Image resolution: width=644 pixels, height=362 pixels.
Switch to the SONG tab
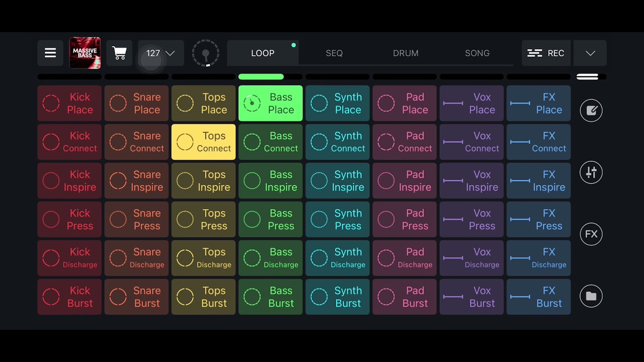coord(477,53)
